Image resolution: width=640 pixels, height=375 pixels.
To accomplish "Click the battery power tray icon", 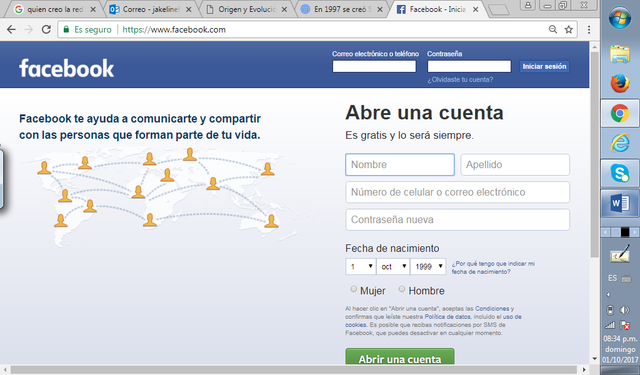I will click(610, 310).
